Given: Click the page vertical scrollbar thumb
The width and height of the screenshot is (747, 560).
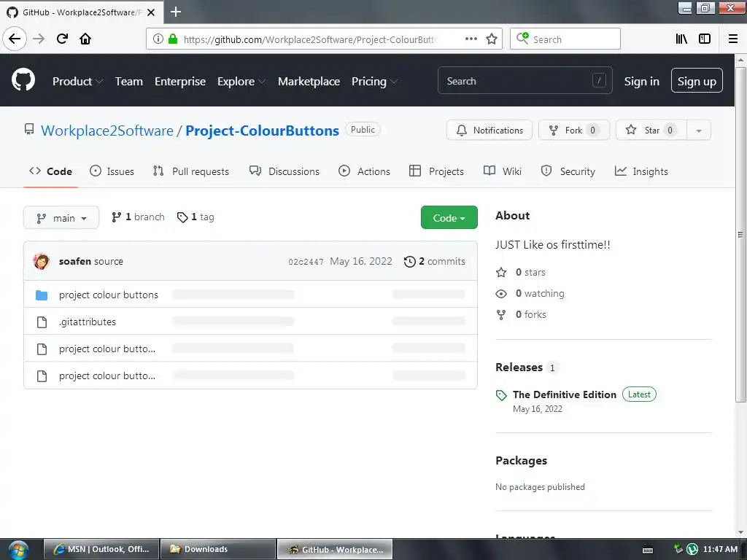Looking at the screenshot, I should 740,234.
